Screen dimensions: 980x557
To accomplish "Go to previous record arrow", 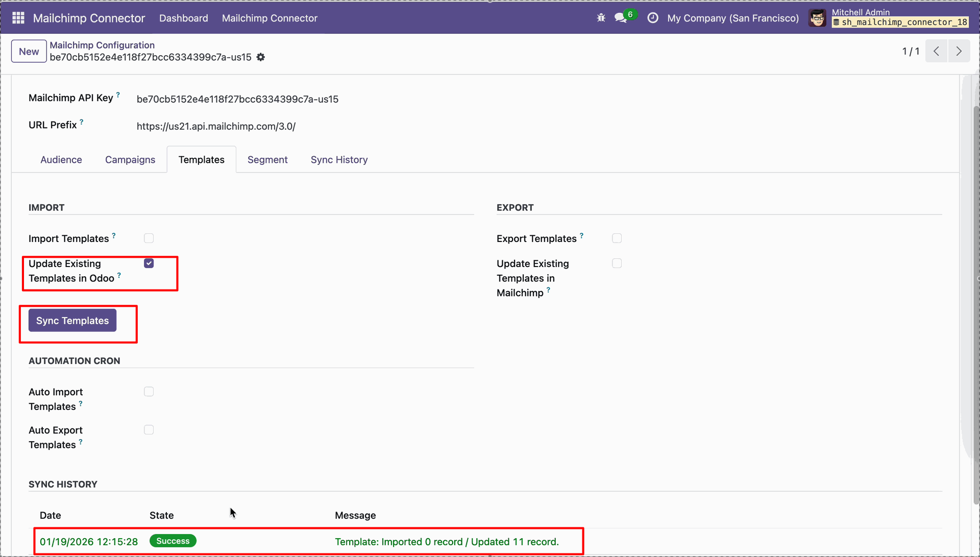I will (x=937, y=51).
